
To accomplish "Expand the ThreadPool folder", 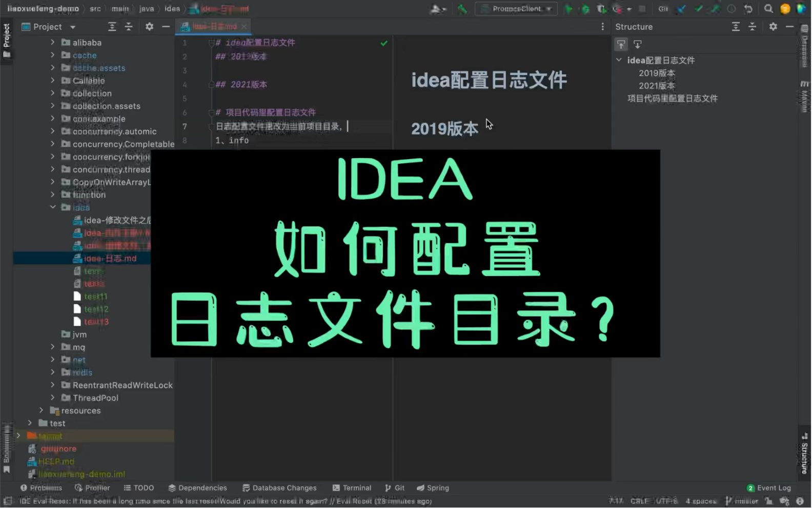I will tap(52, 398).
